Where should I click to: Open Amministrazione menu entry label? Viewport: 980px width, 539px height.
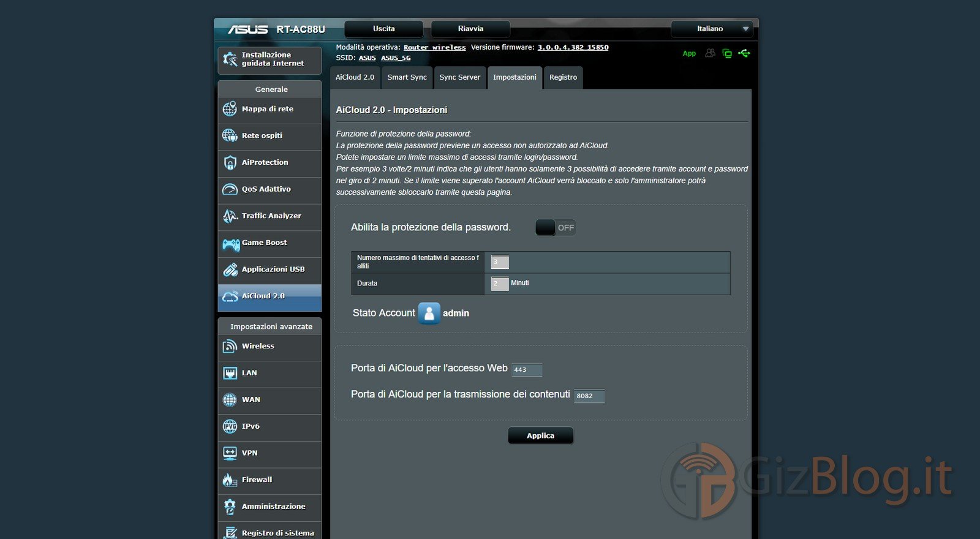click(x=273, y=507)
